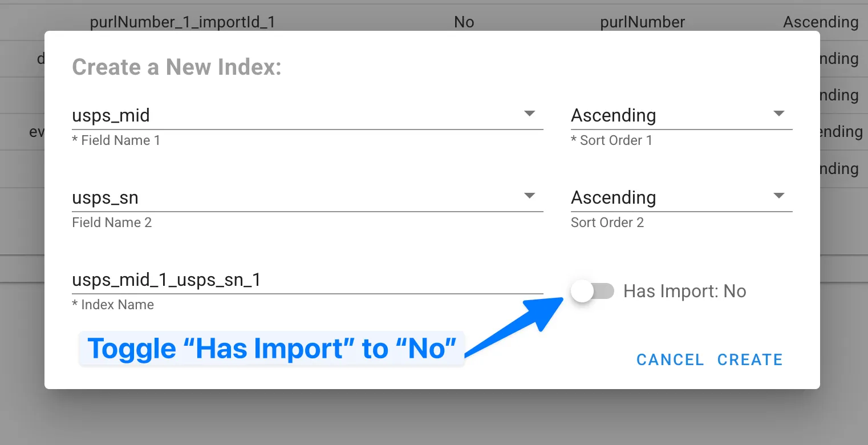The image size is (868, 445).
Task: Click the purlNumber cell in the background table
Action: [x=642, y=22]
